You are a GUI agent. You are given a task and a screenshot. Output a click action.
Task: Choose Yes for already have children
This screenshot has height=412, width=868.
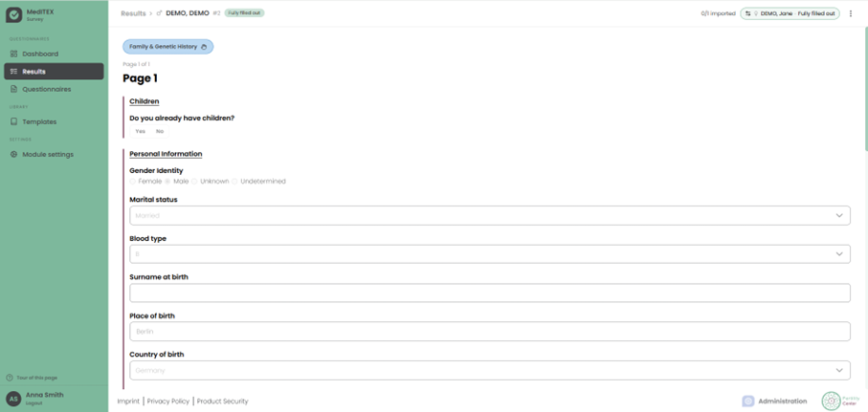point(141,131)
